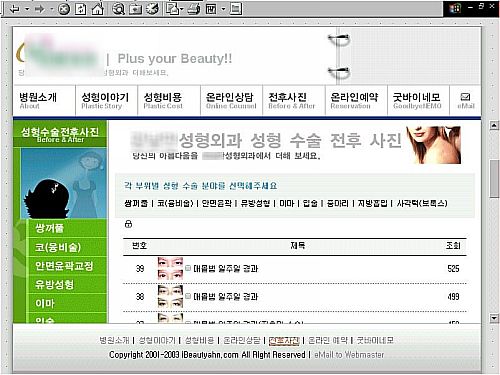
Task: Open the Search toolbar icon
Action: (118, 9)
